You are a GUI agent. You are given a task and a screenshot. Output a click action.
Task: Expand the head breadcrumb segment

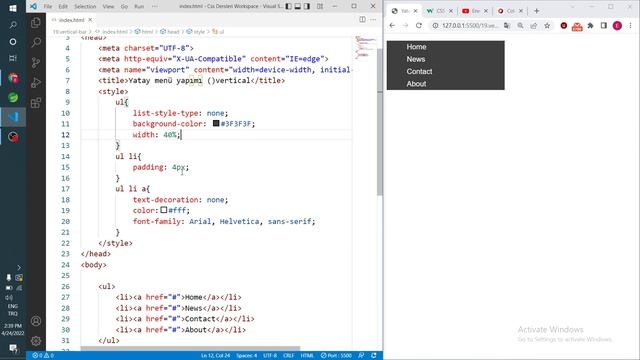click(170, 31)
